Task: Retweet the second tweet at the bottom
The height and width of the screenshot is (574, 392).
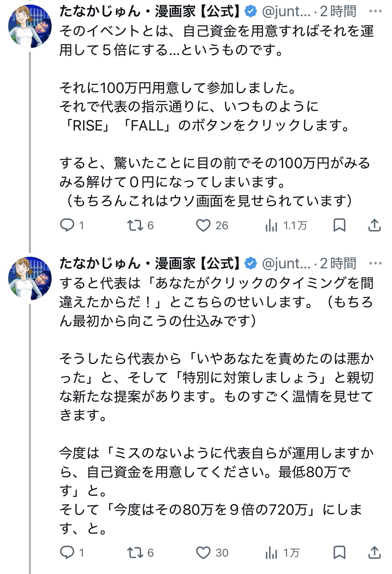Action: 135,553
